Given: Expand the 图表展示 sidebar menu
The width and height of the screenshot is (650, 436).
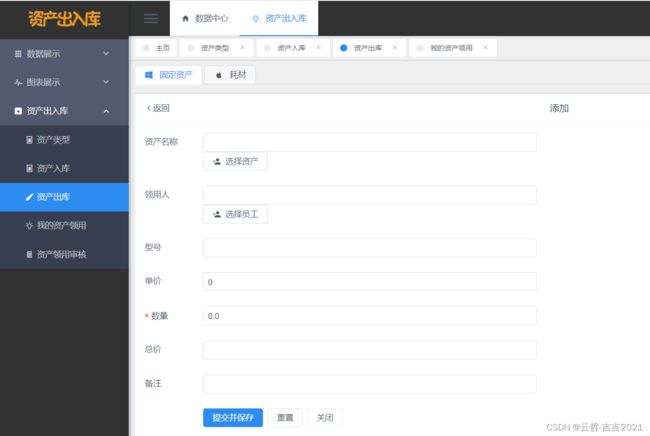Looking at the screenshot, I should 64,82.
